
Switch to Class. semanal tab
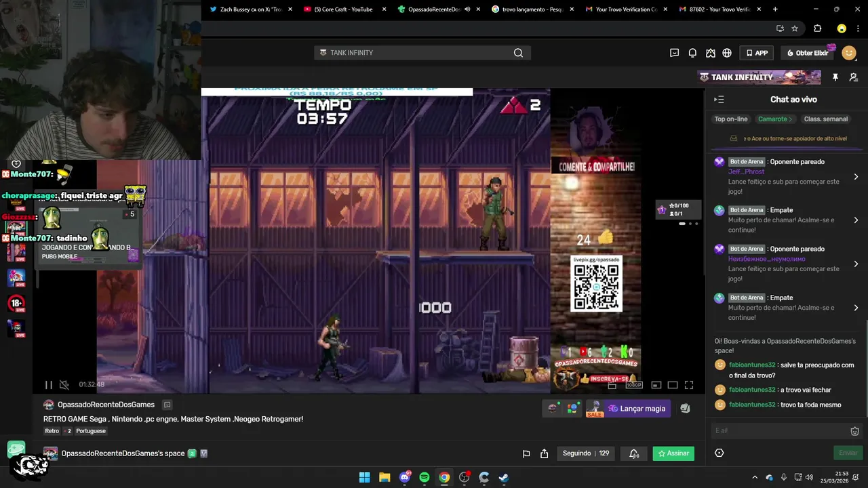pos(825,119)
